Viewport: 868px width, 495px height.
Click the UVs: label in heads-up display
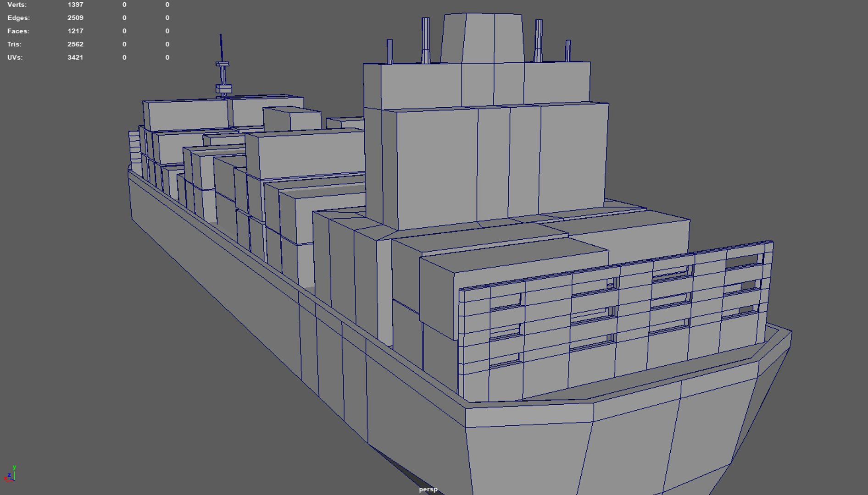pos(15,58)
